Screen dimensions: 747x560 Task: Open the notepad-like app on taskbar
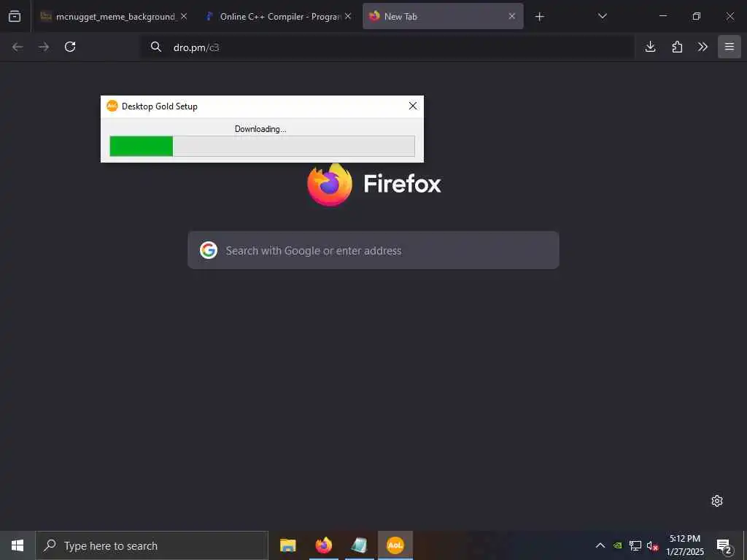[x=359, y=545]
